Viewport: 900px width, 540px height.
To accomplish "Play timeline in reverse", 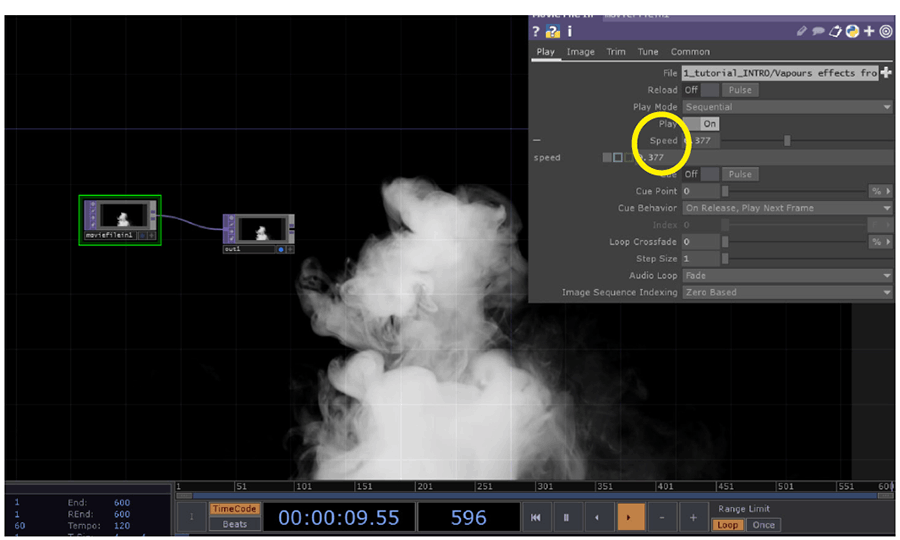I will coord(597,517).
